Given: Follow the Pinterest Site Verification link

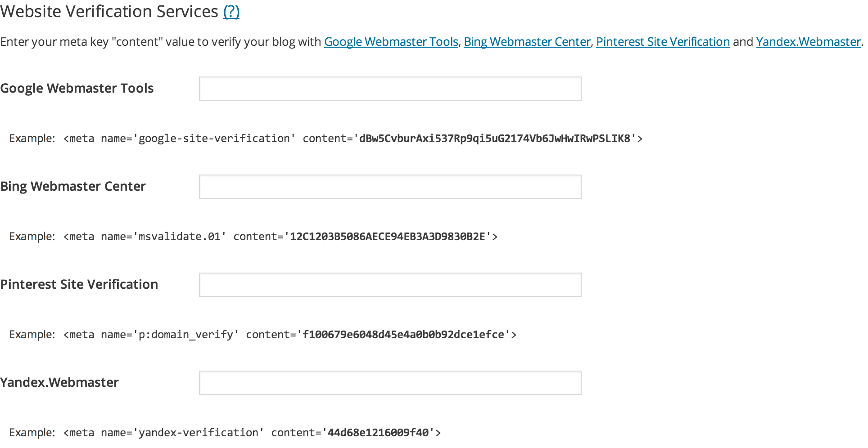Looking at the screenshot, I should (x=662, y=41).
